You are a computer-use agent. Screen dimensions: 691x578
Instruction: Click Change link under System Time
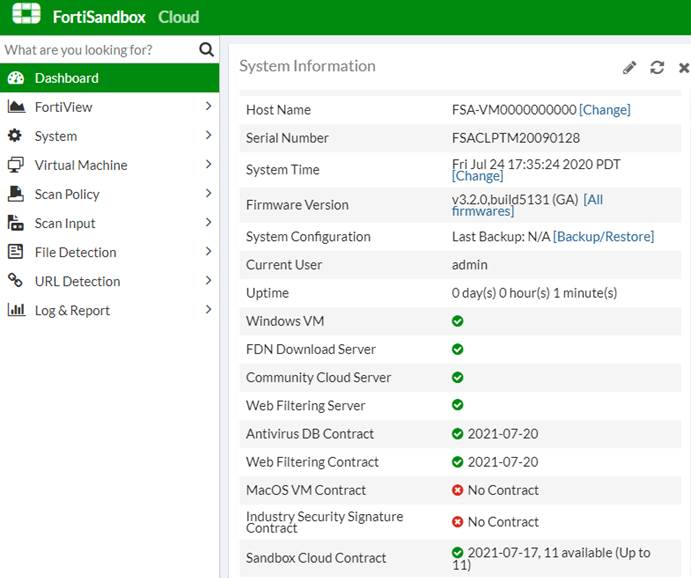(477, 176)
